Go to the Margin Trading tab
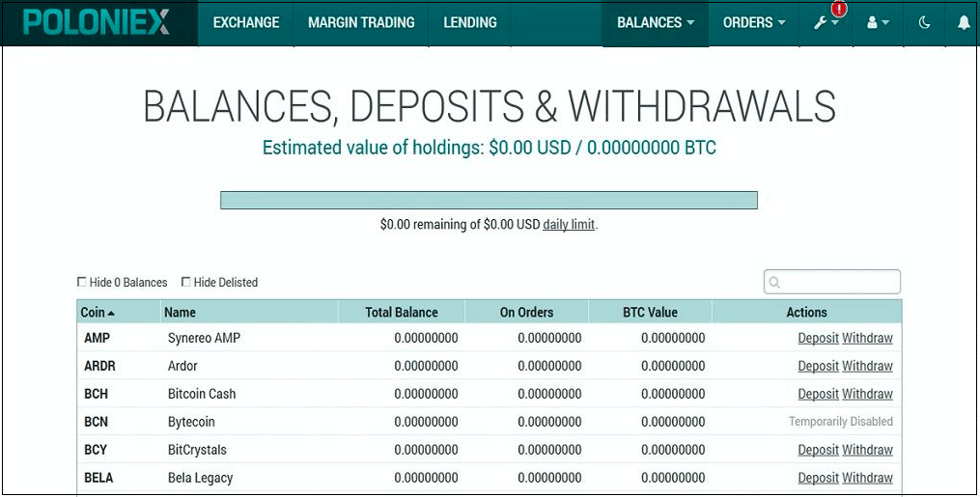This screenshot has height=497, width=980. 361,23
